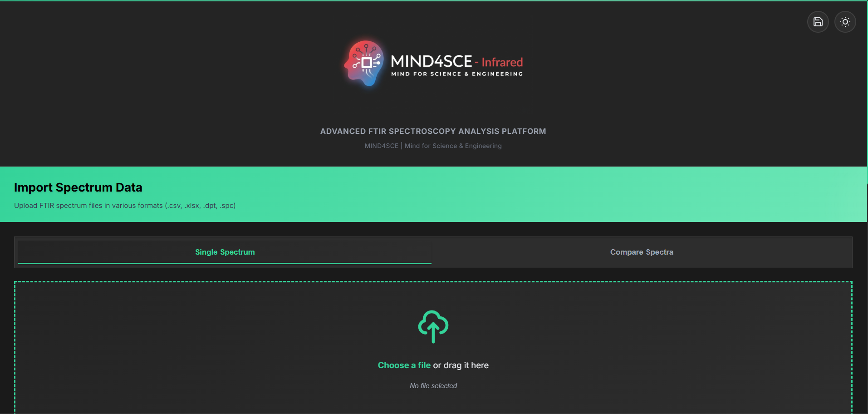Open the file picker via Choose a file

(x=403, y=365)
